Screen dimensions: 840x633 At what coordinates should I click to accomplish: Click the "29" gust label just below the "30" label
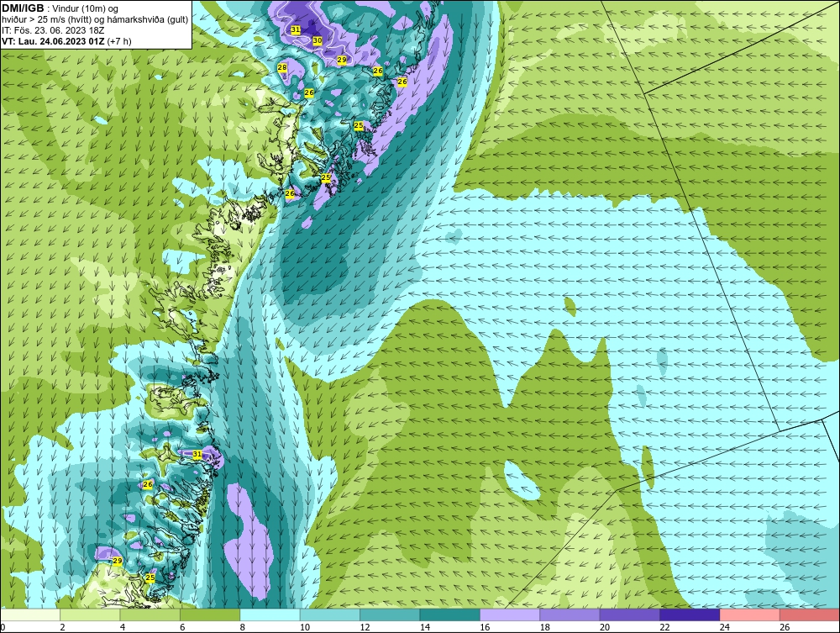click(x=342, y=60)
